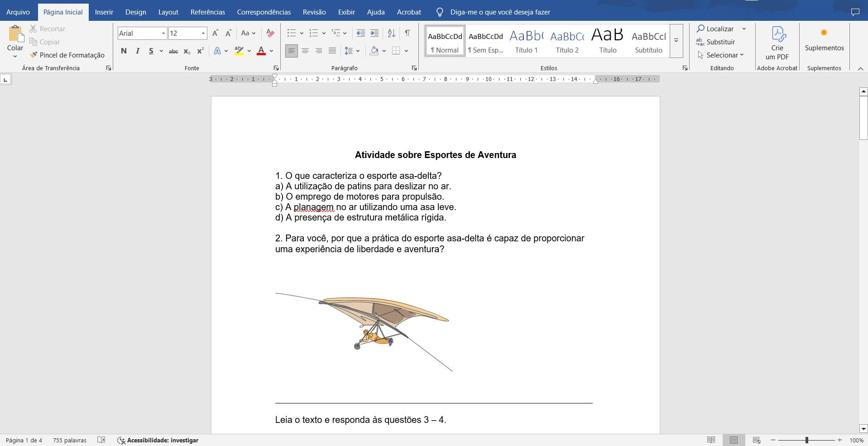Toggle multilevel list
868x446 pixels.
click(x=336, y=33)
